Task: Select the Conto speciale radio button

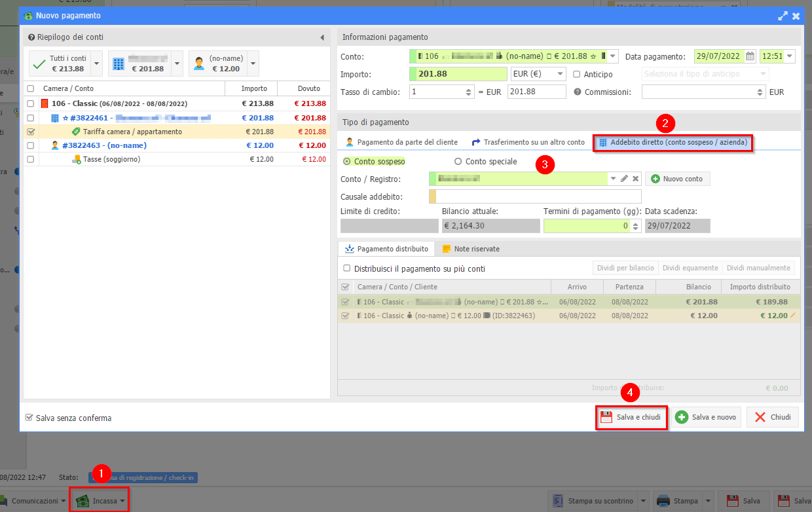Action: tap(458, 161)
